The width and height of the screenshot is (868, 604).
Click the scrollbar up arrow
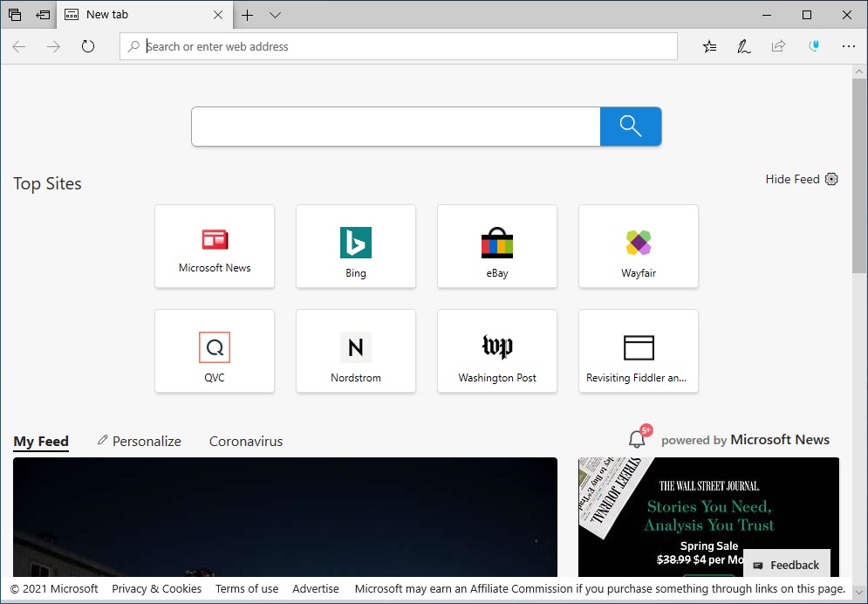tap(859, 72)
